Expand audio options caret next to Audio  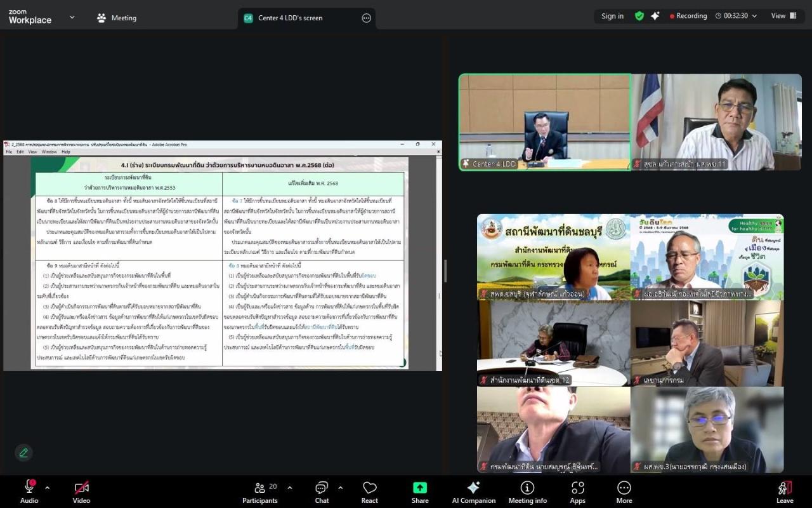[47, 488]
